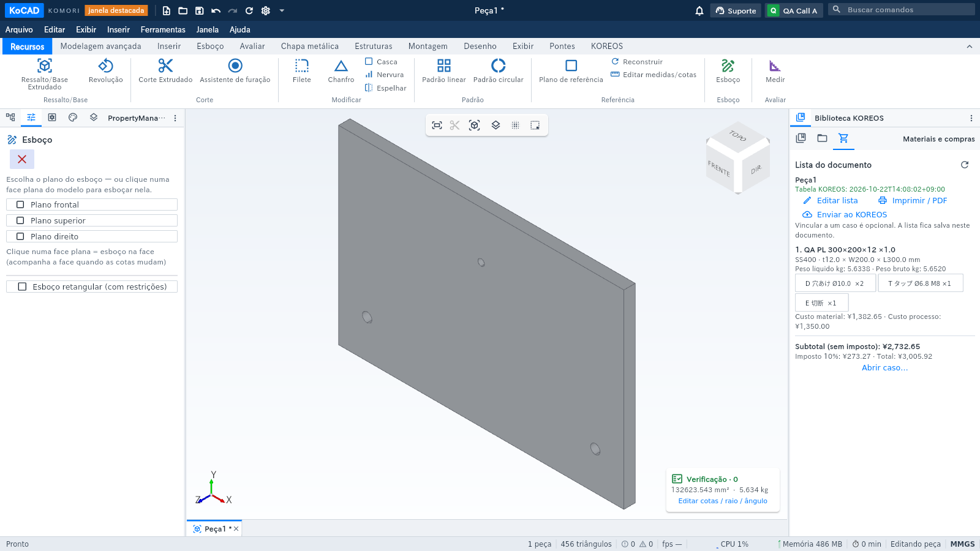Create a Plano de referência
The image size is (980, 551).
point(571,71)
